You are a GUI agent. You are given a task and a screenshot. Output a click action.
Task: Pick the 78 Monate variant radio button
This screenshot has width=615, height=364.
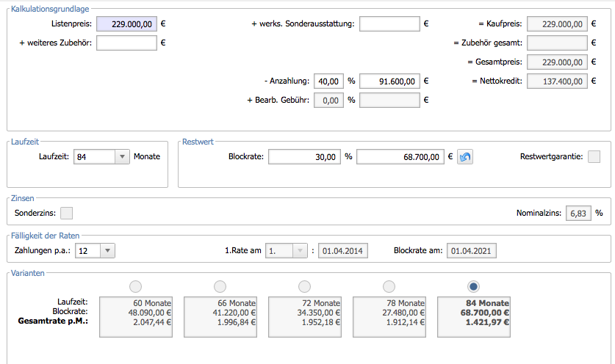pos(389,286)
